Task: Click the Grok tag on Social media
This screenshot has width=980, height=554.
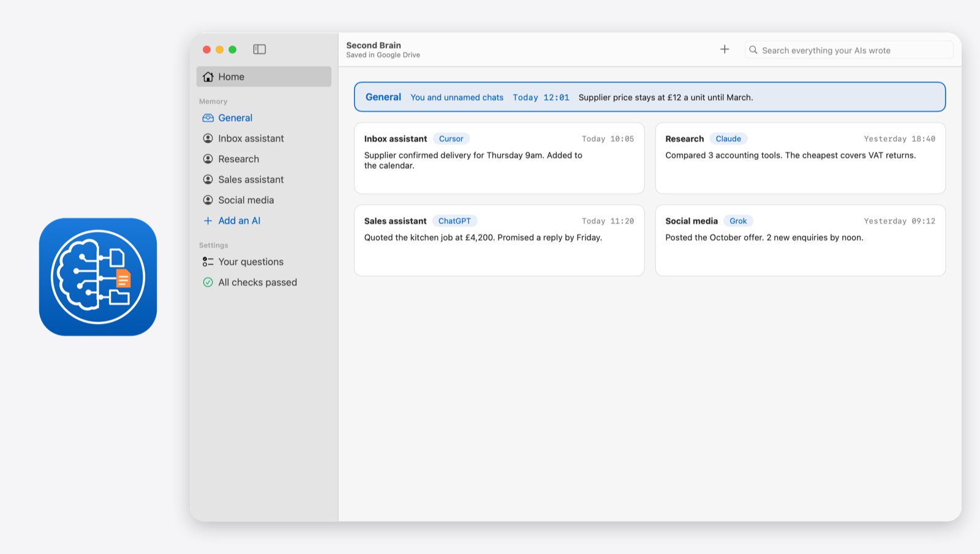Action: [x=738, y=221]
